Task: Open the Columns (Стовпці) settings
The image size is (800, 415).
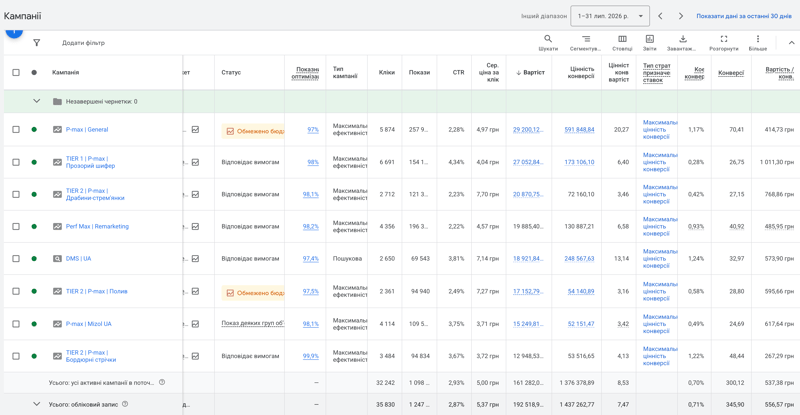Action: point(622,42)
